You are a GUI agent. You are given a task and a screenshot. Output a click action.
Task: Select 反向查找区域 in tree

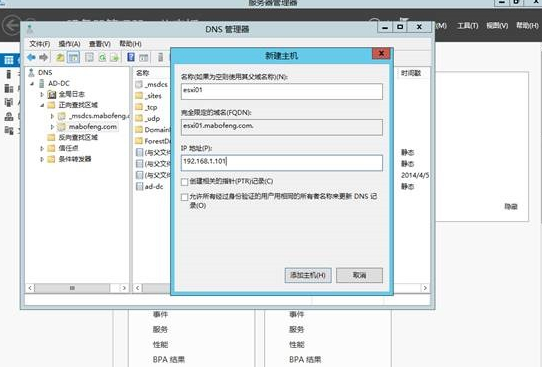[x=78, y=137]
